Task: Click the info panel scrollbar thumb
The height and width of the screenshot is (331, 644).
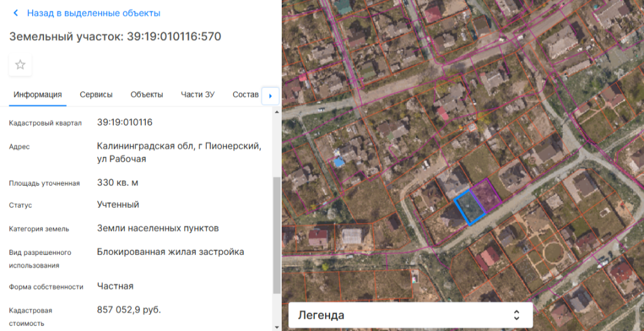Action: pyautogui.click(x=277, y=236)
